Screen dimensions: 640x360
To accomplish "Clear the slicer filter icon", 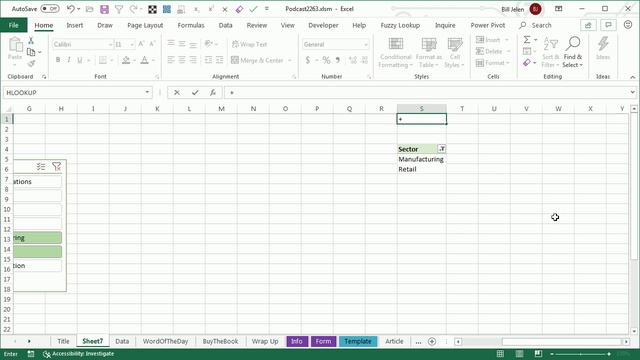I will click(56, 167).
